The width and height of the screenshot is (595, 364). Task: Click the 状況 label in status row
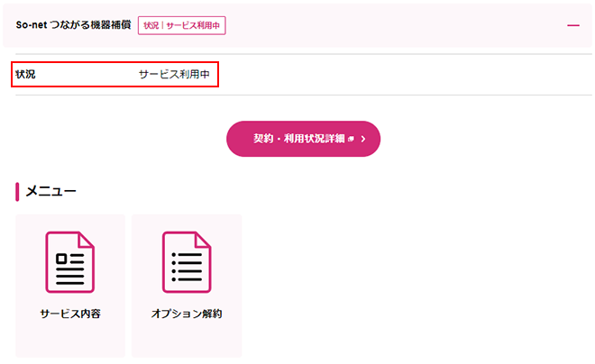click(x=25, y=75)
